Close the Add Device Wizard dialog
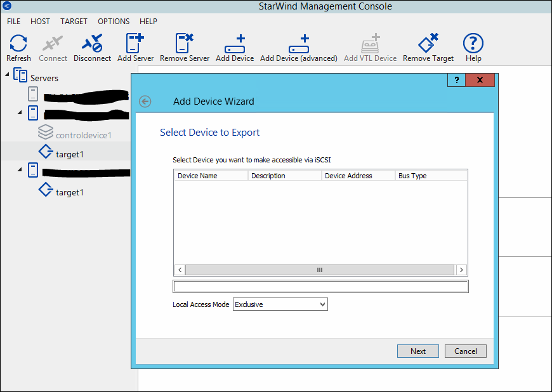This screenshot has height=392, width=552. click(480, 80)
